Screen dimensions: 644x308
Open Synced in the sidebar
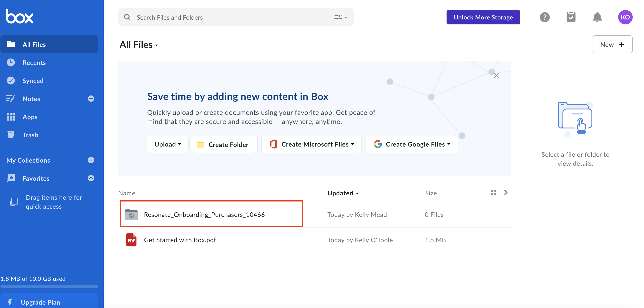click(x=49, y=81)
